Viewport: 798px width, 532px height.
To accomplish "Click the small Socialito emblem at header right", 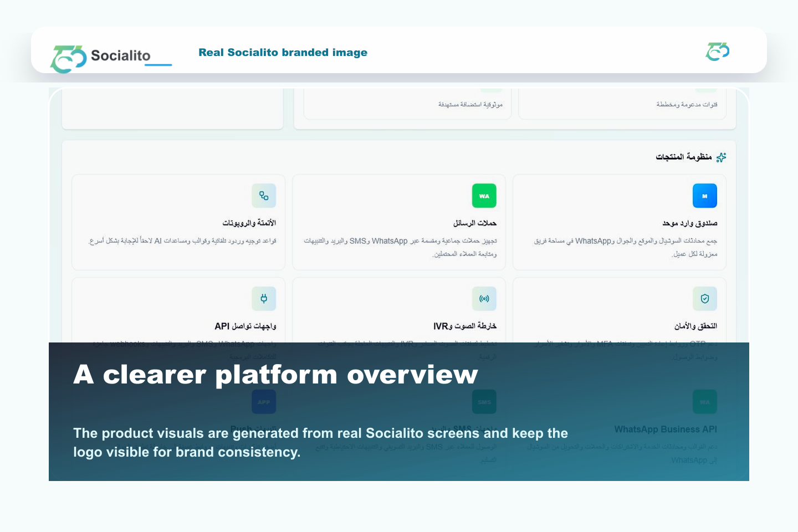I will (x=717, y=52).
